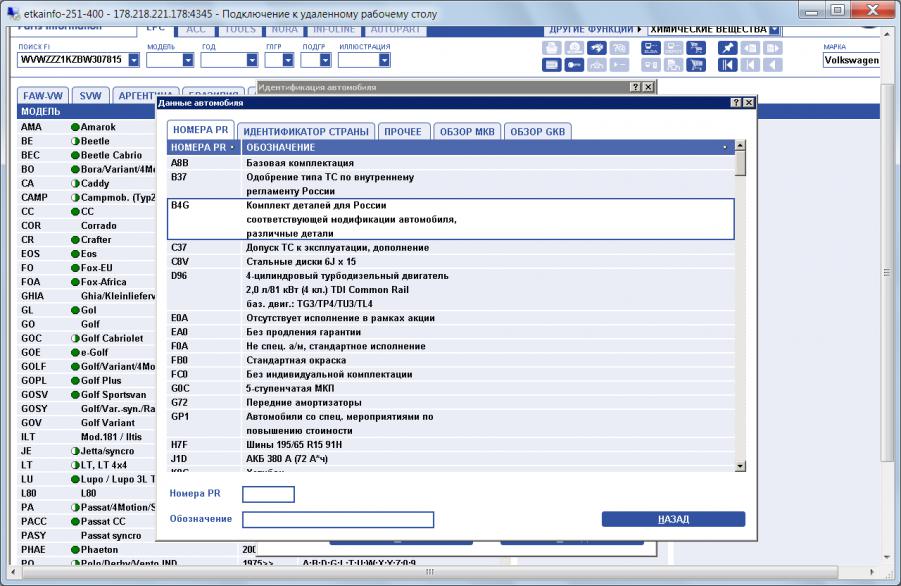The image size is (901, 586).
Task: Select PR row A8B Базовая комплектация
Action: pos(450,163)
